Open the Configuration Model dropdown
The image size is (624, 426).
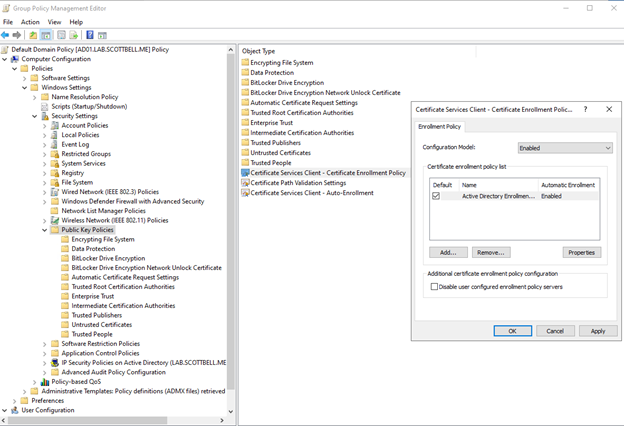(563, 148)
